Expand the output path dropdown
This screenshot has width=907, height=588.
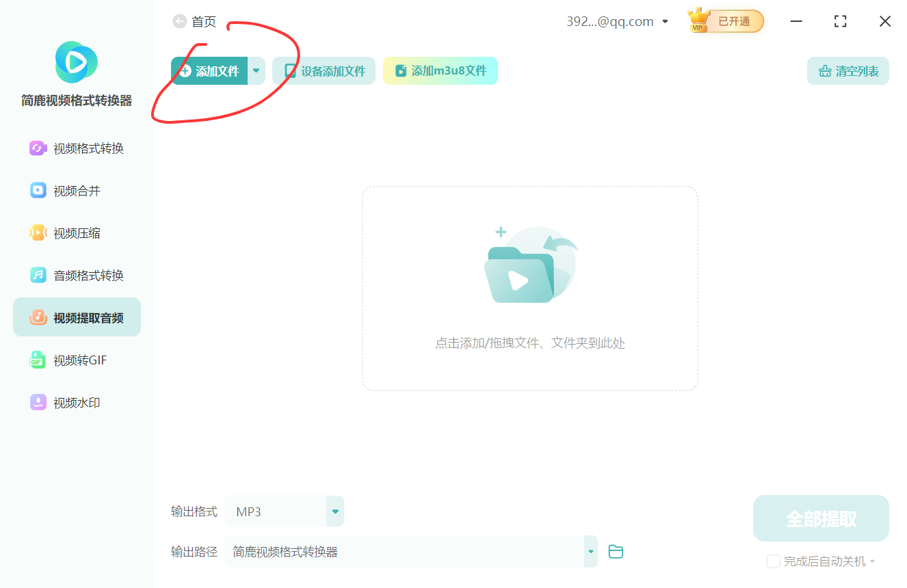tap(590, 551)
